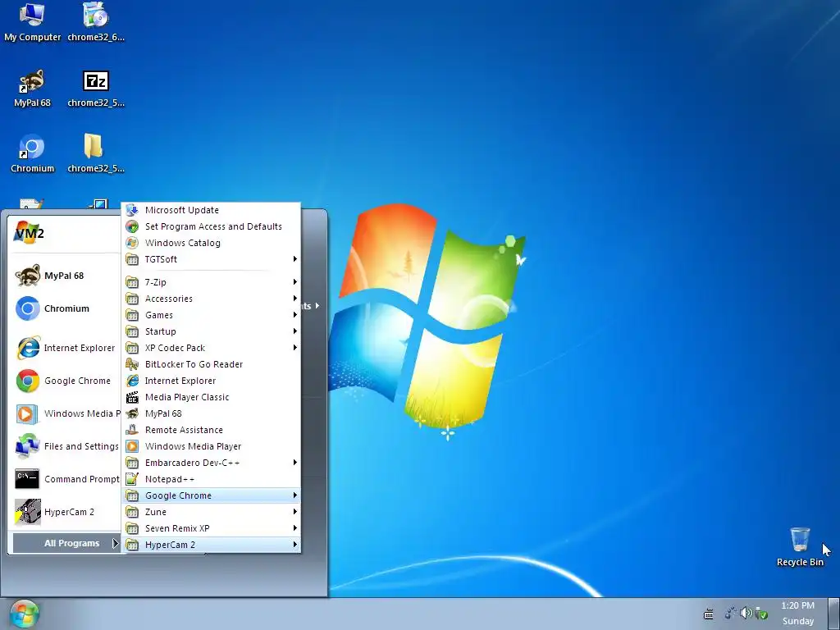Open the chrome32_6 installer disc icon

(96, 22)
